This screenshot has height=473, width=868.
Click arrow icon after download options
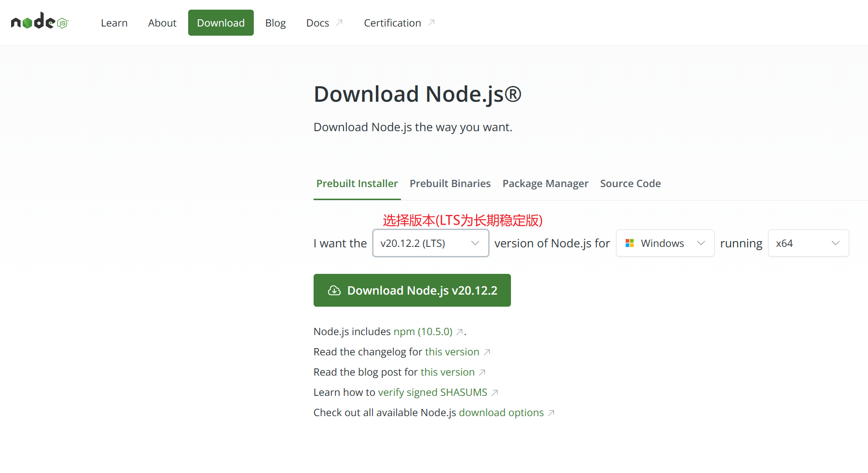coord(551,413)
